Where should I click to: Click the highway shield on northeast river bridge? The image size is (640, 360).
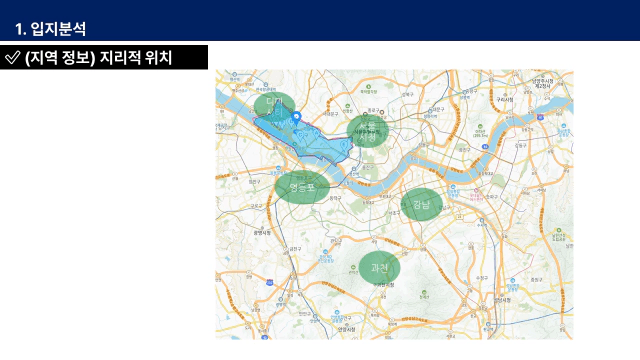pyautogui.click(x=541, y=117)
